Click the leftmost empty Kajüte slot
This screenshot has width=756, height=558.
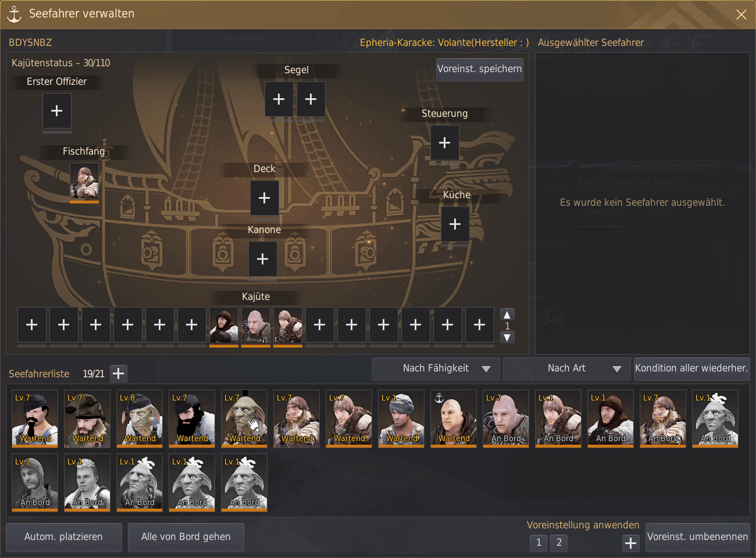coord(32,324)
